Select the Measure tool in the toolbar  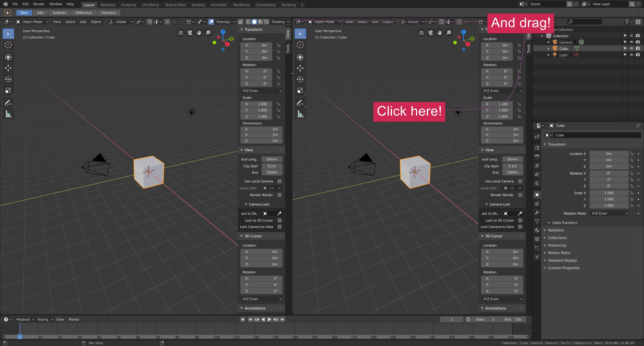pyautogui.click(x=8, y=114)
